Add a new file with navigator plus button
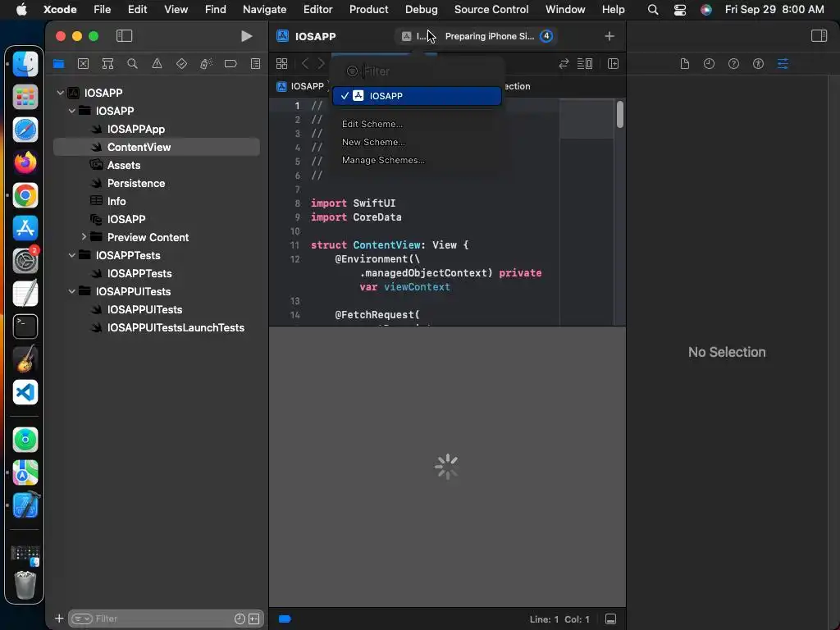The width and height of the screenshot is (840, 630). (59, 619)
